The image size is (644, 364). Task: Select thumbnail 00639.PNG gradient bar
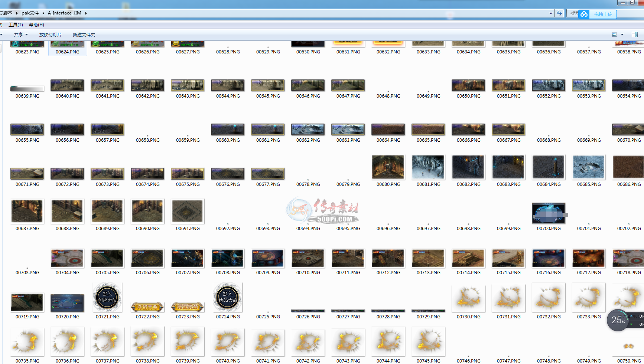coord(27,89)
